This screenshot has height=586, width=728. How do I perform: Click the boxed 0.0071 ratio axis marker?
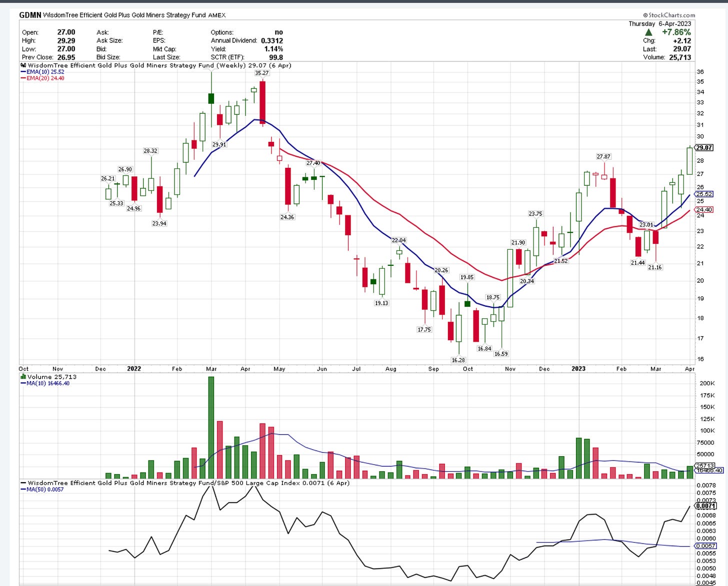(x=705, y=506)
